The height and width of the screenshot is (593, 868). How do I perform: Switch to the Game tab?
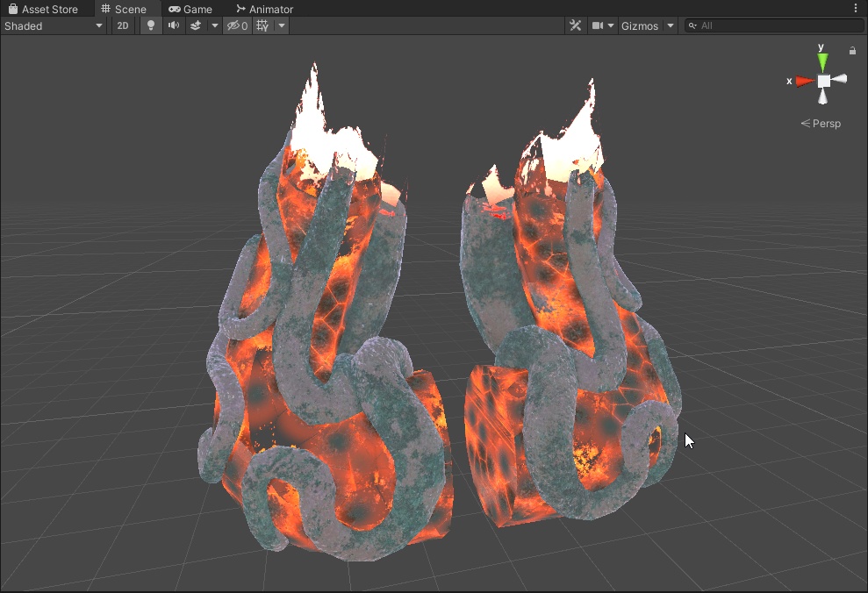[x=190, y=9]
